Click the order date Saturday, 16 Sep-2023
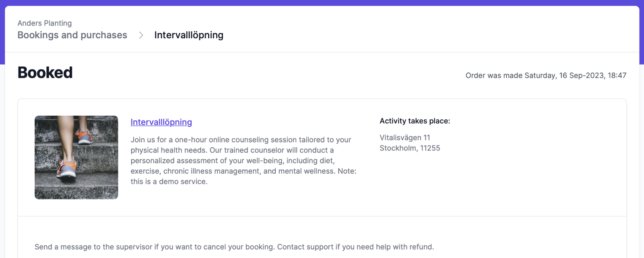This screenshot has height=258, width=644. coord(565,75)
